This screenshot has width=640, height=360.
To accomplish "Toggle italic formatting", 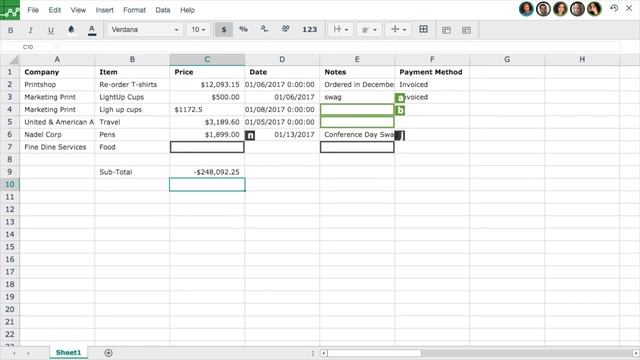I will 30,30.
